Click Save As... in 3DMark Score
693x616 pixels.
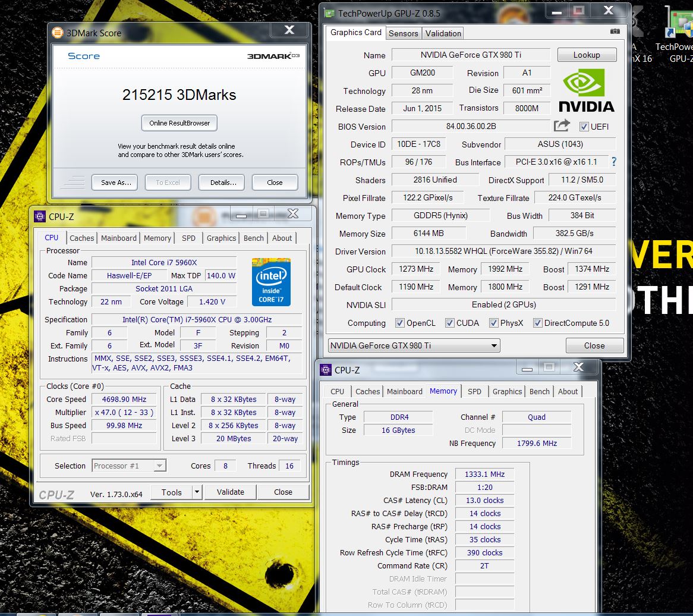(115, 182)
